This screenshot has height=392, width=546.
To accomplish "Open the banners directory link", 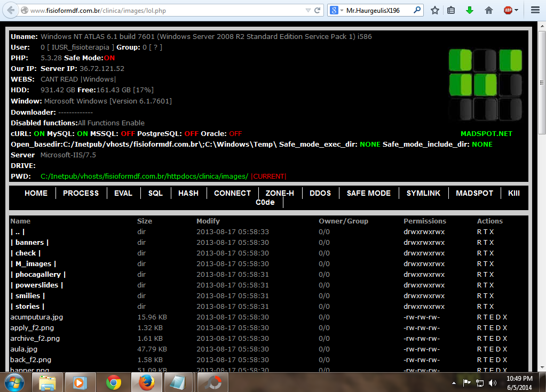I will [x=29, y=242].
